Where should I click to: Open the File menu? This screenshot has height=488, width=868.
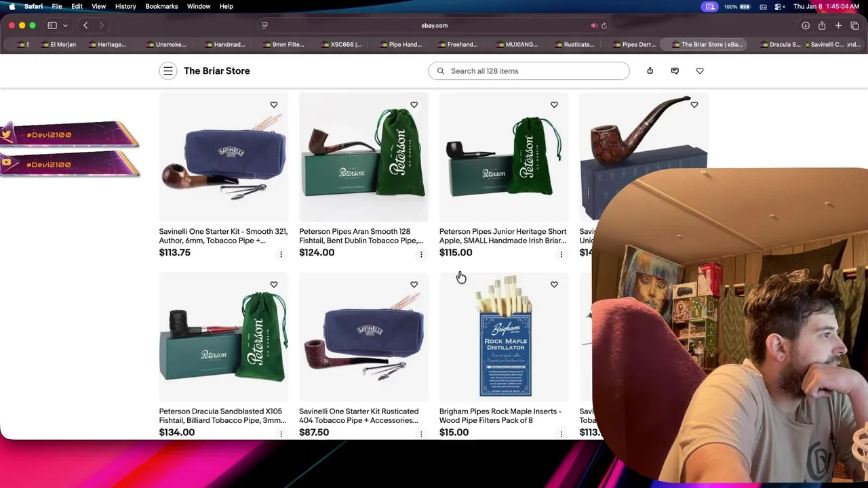[x=57, y=6]
